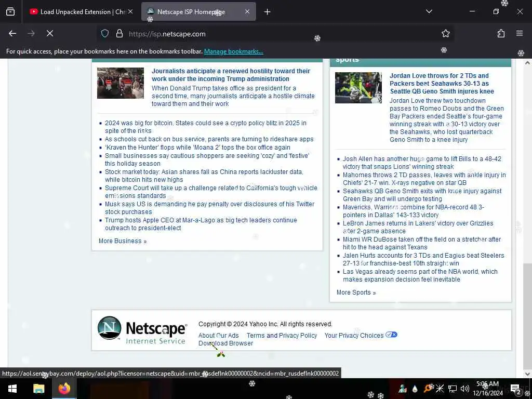
Task: Click Download Browser link
Action: pyautogui.click(x=225, y=343)
